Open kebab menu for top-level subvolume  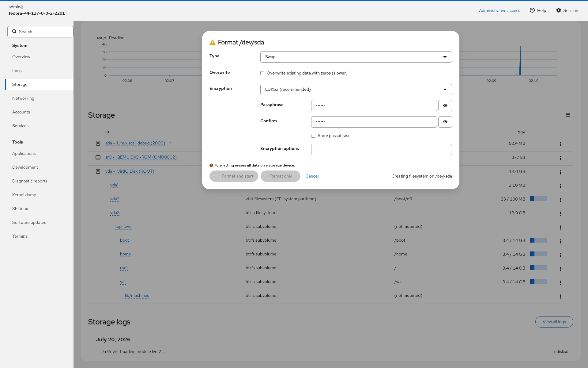click(560, 227)
